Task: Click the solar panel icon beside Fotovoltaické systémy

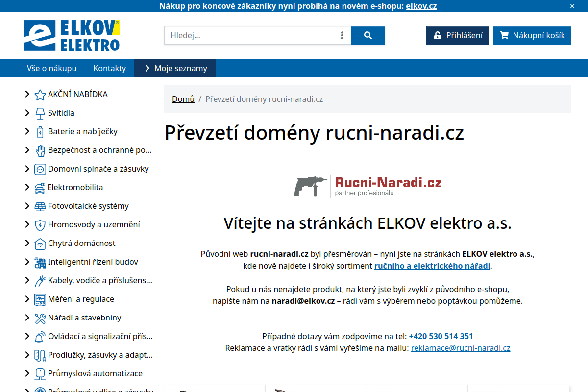Action: point(40,206)
